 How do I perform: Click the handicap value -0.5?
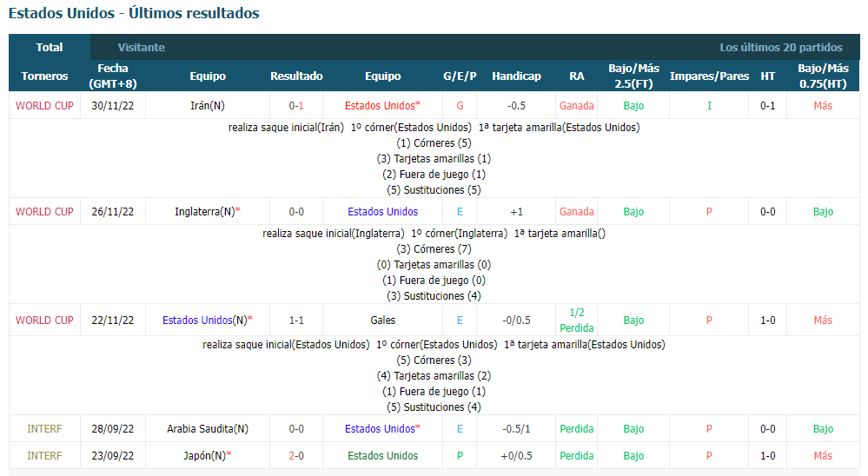tap(516, 105)
